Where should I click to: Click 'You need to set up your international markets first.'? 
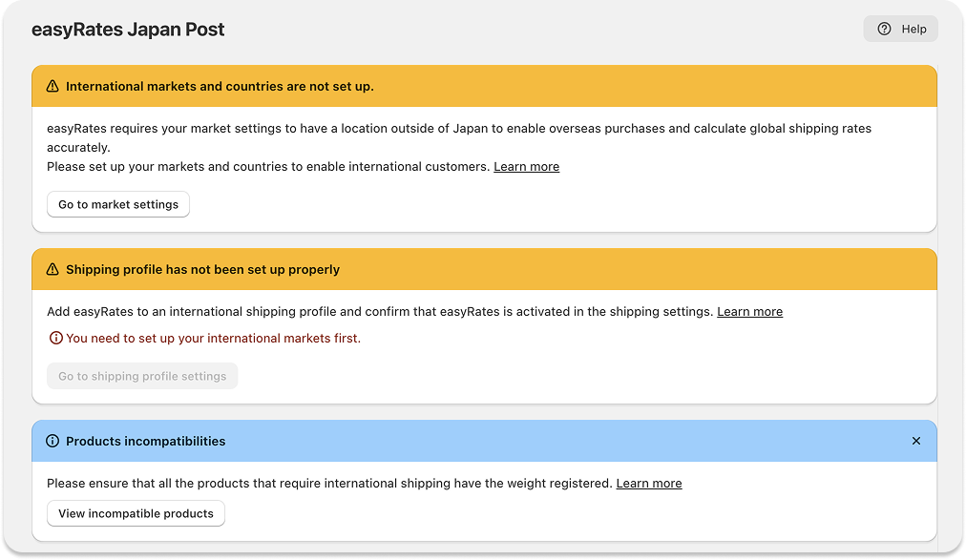click(x=213, y=339)
